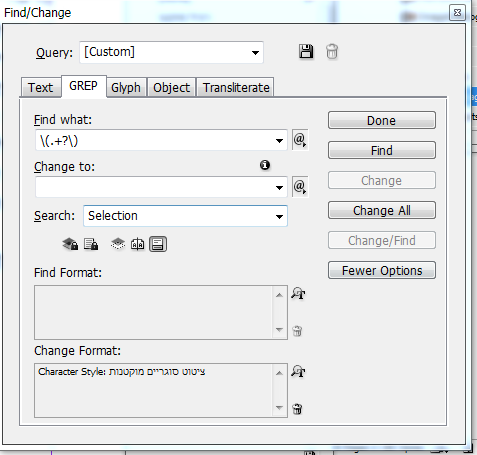Open special characters menu for Change to
Screen dimensions: 477x455
(x=300, y=187)
